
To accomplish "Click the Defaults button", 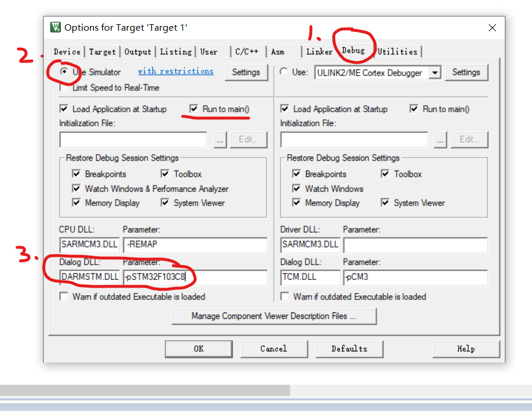I will tap(349, 349).
